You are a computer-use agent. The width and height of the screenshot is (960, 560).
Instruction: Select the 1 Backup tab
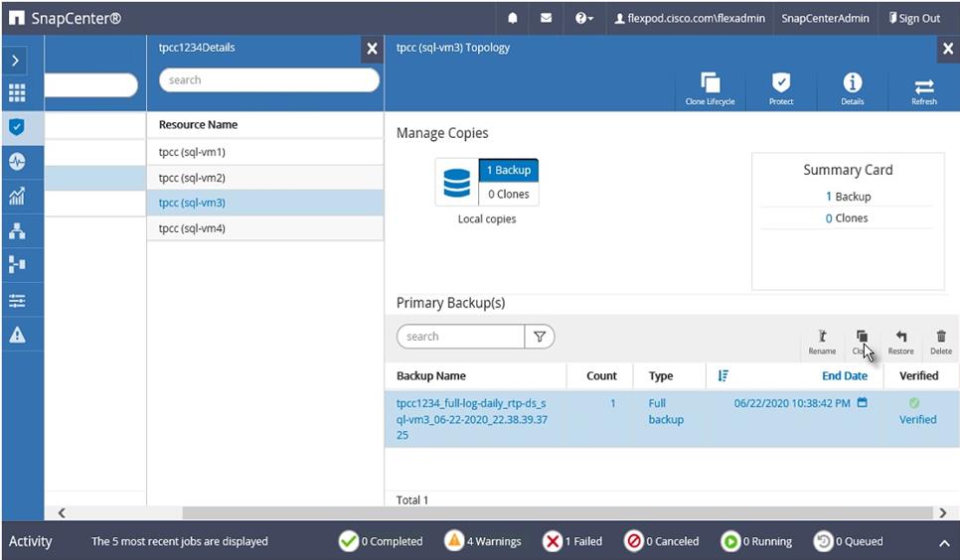[x=508, y=170]
